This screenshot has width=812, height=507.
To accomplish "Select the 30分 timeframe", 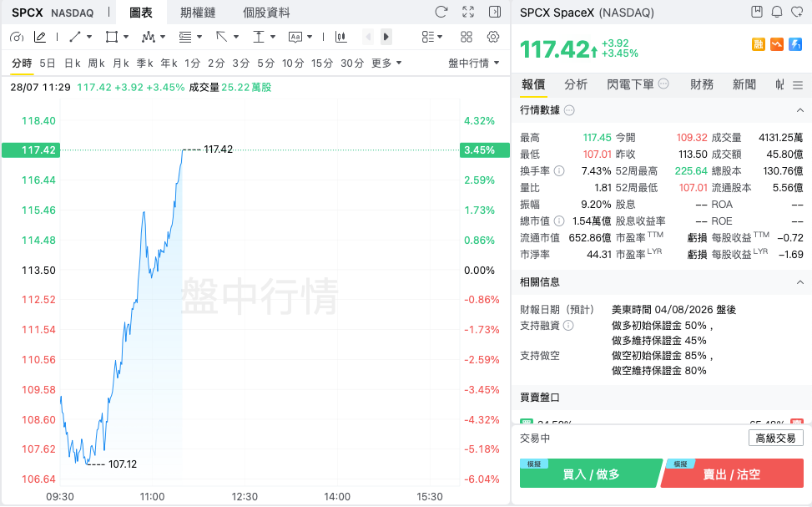I will [x=351, y=63].
